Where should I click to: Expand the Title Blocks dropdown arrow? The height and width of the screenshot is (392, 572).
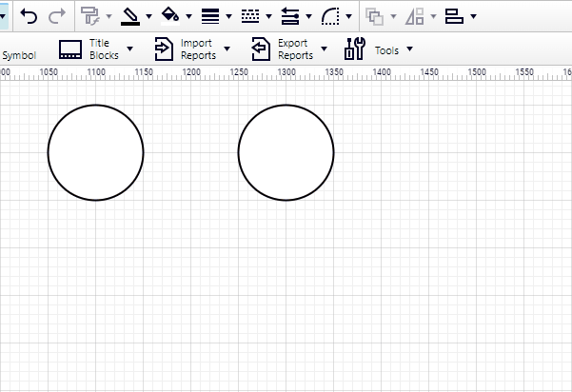[129, 49]
